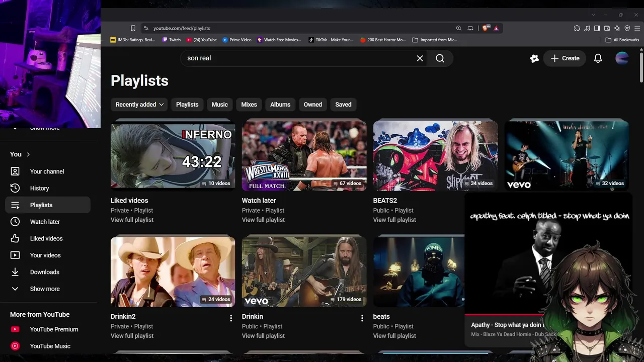This screenshot has width=644, height=362.
Task: Open the Watch later playlist thumbnail
Action: point(304,156)
